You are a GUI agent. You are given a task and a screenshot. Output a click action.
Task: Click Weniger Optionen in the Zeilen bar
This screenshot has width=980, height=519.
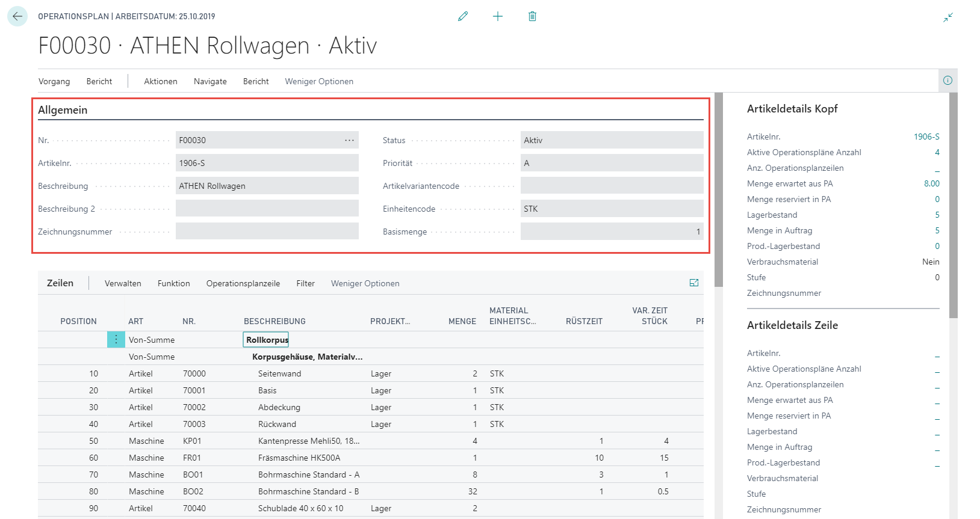[x=365, y=283]
